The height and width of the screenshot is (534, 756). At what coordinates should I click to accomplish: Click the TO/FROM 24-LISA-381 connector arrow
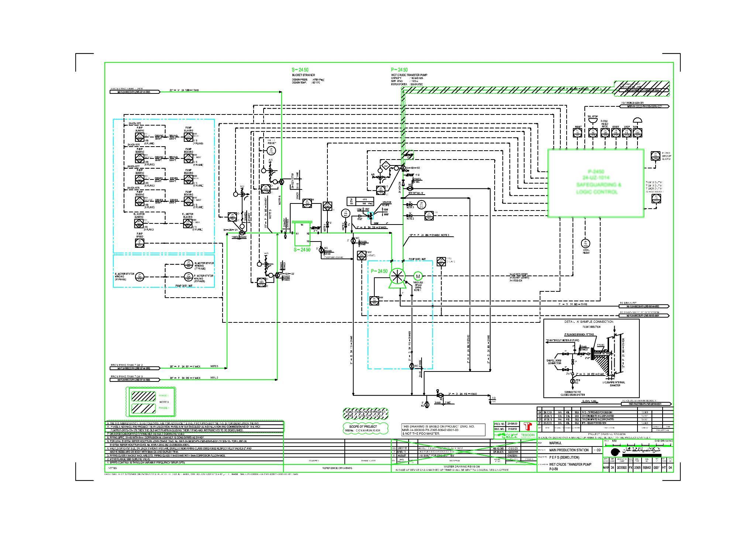pyautogui.click(x=645, y=106)
